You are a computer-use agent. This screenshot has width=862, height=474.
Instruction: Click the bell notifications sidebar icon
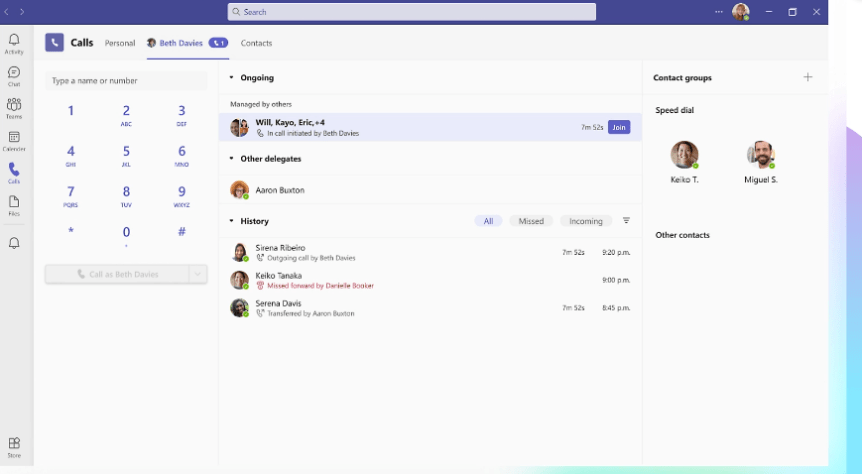(14, 243)
